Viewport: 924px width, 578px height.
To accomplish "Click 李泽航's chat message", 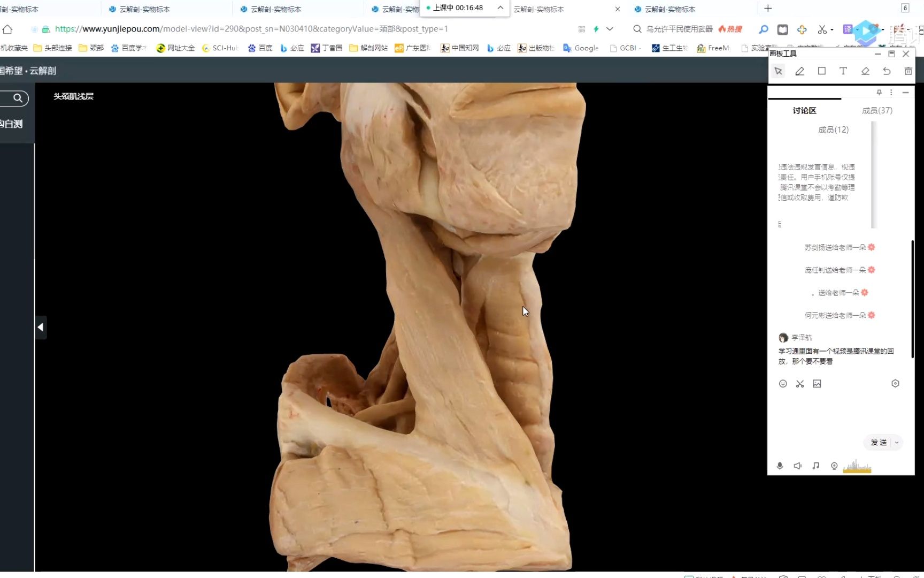I will 836,356.
